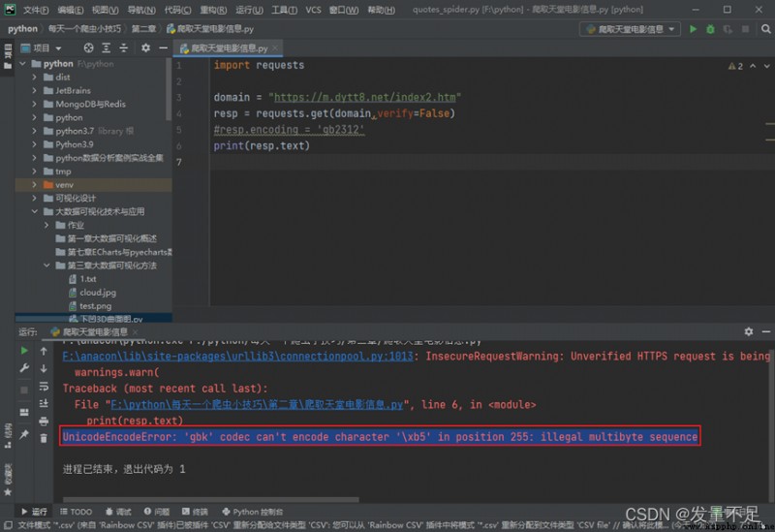This screenshot has height=532, width=775.
Task: Run the script with the green Run button
Action: pos(693,29)
